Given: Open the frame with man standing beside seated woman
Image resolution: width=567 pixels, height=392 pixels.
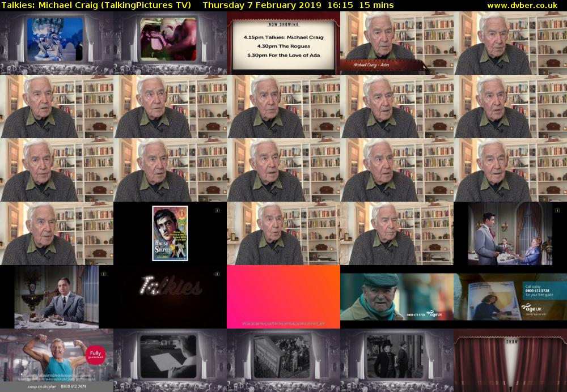Looking at the screenshot, I should pos(510,233).
